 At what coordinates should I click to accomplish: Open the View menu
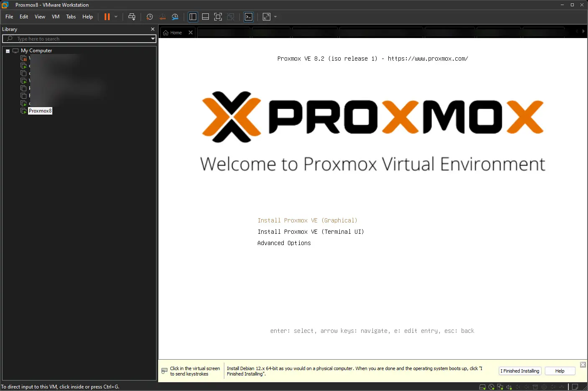(40, 17)
